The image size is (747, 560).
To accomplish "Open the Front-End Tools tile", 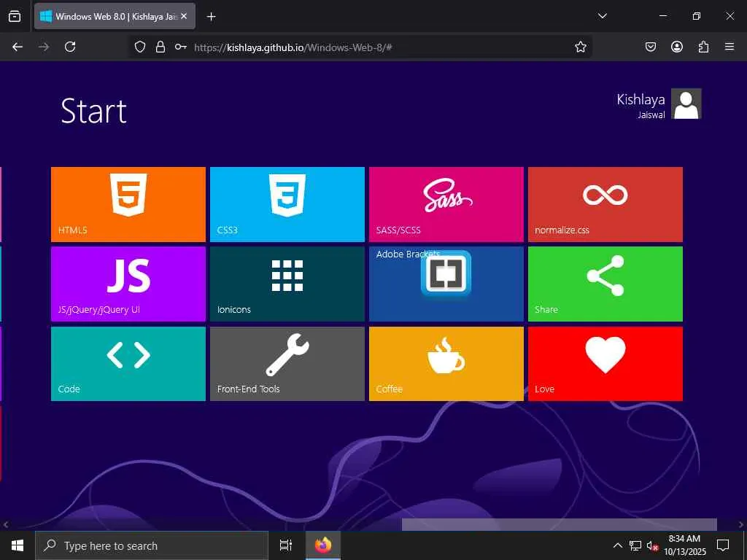I will click(287, 364).
